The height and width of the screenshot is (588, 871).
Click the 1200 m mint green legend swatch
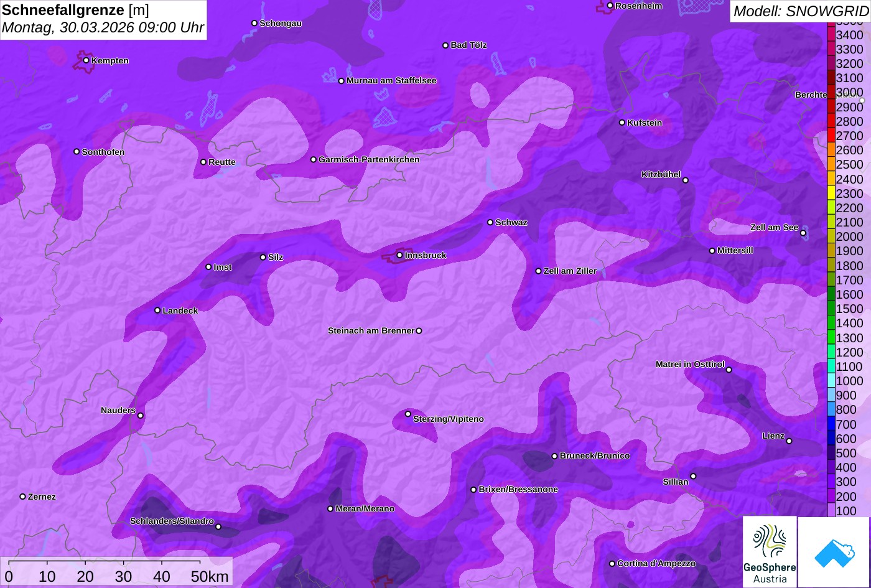(831, 352)
